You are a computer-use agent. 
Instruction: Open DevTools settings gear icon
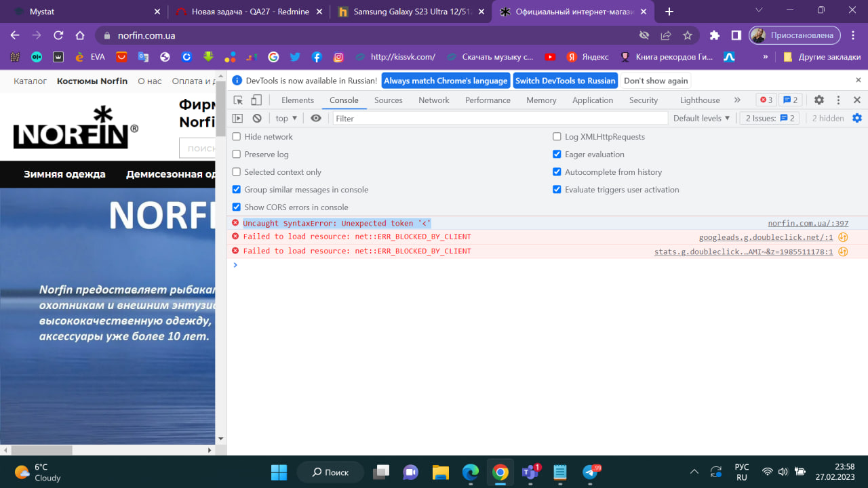point(819,100)
